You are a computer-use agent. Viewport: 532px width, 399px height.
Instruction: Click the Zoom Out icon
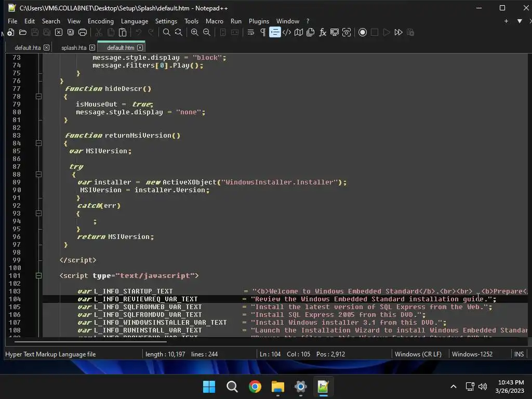coord(207,32)
